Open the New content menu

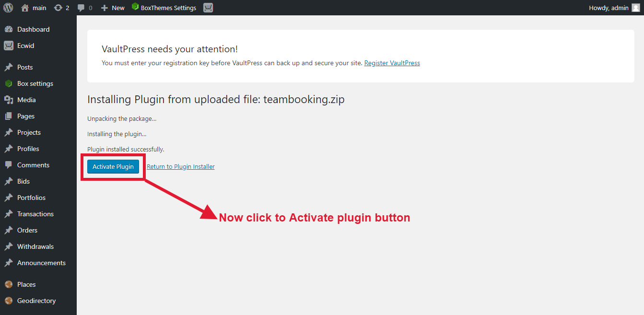click(x=113, y=8)
